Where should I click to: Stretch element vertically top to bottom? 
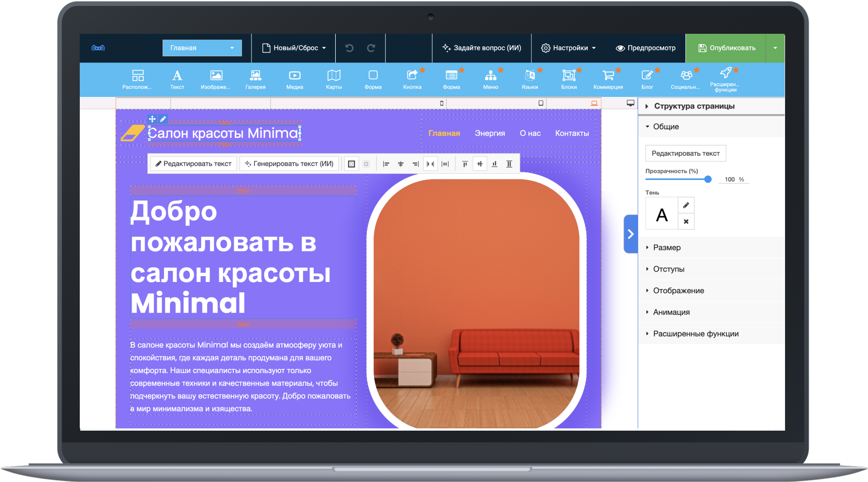(x=509, y=164)
